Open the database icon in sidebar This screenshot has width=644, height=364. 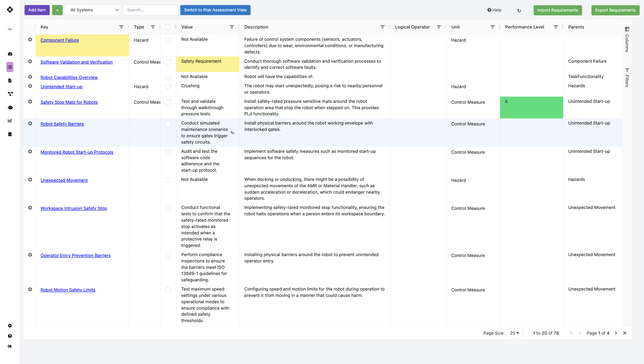point(10,134)
